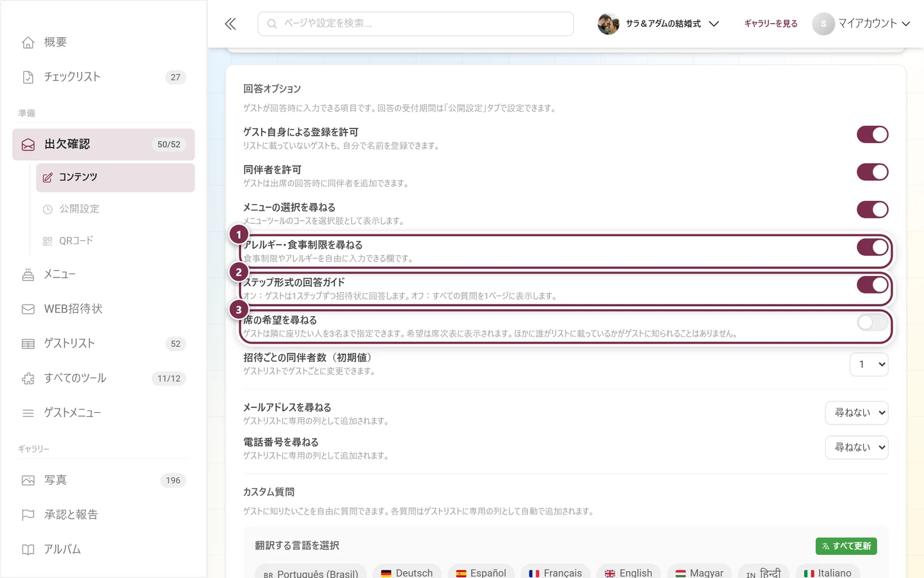
Task: Click the checklist document icon
Action: pos(28,77)
